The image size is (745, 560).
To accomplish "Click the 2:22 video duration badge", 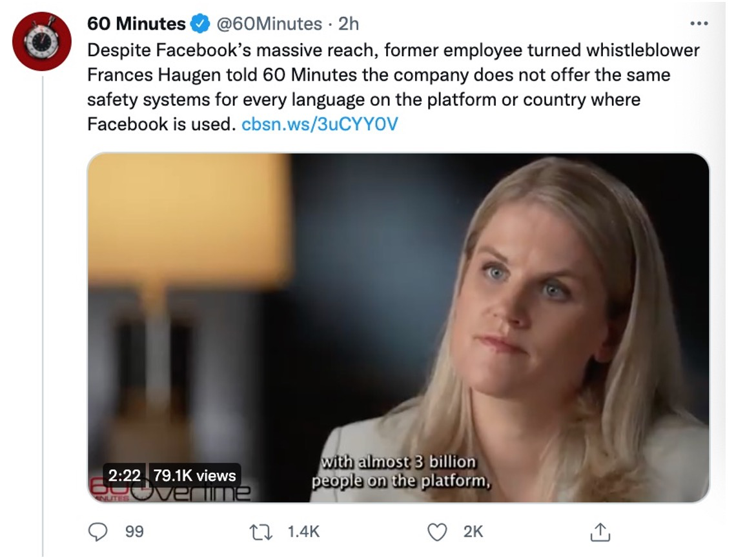I will [x=124, y=476].
